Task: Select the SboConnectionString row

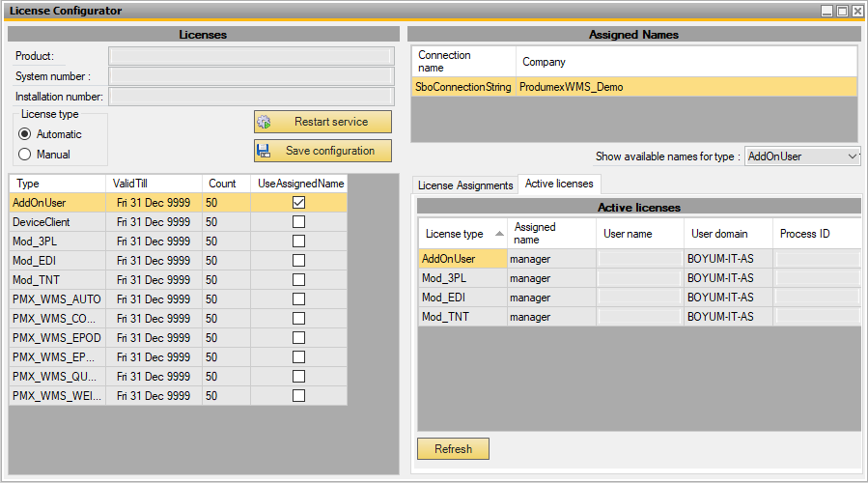Action: (463, 87)
